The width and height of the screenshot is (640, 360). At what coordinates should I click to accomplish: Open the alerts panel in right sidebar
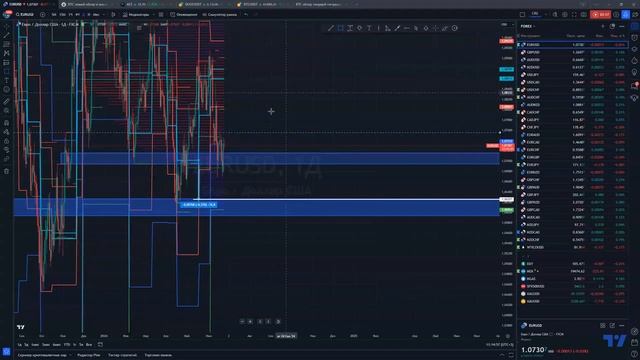635,38
